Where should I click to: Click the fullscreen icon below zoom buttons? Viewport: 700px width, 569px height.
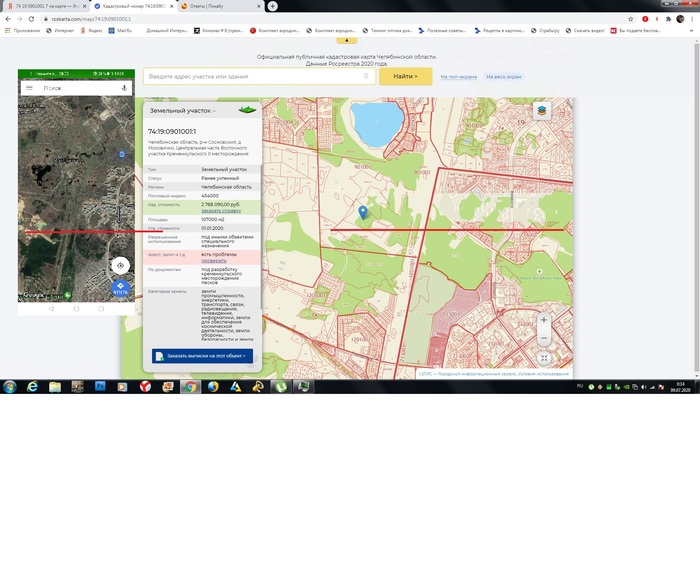[x=544, y=357]
